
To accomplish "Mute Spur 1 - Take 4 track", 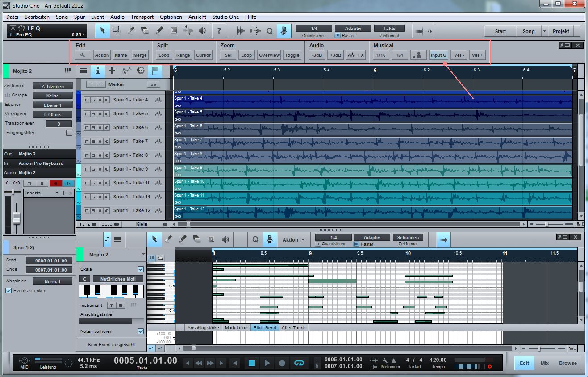I will [87, 100].
